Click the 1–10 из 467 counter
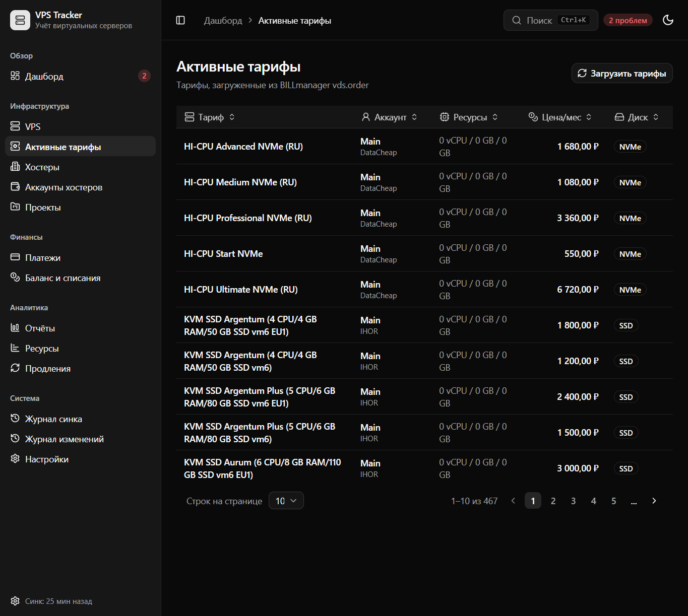 click(x=474, y=501)
